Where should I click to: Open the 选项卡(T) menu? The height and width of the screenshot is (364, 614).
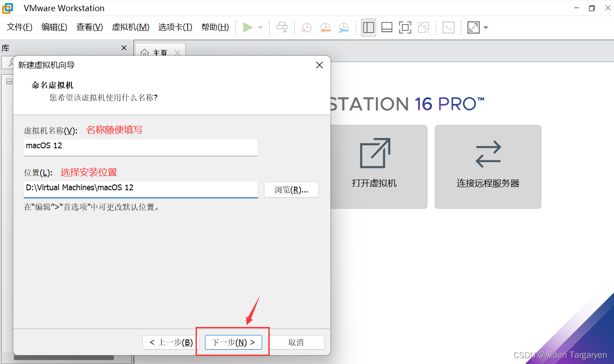click(175, 27)
